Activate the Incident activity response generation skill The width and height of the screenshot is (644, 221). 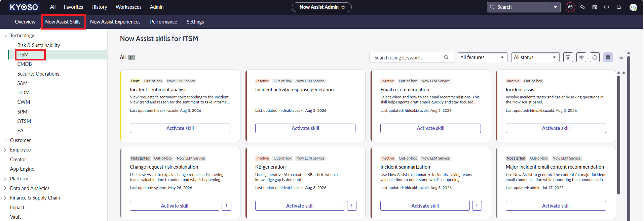(305, 128)
